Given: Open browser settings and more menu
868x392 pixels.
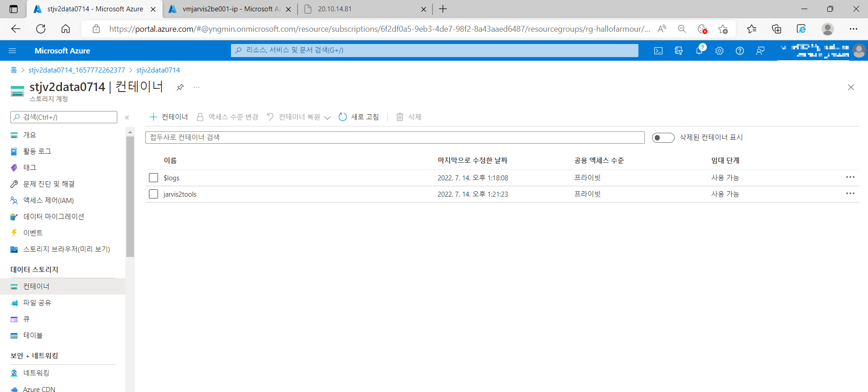Looking at the screenshot, I should tap(853, 29).
